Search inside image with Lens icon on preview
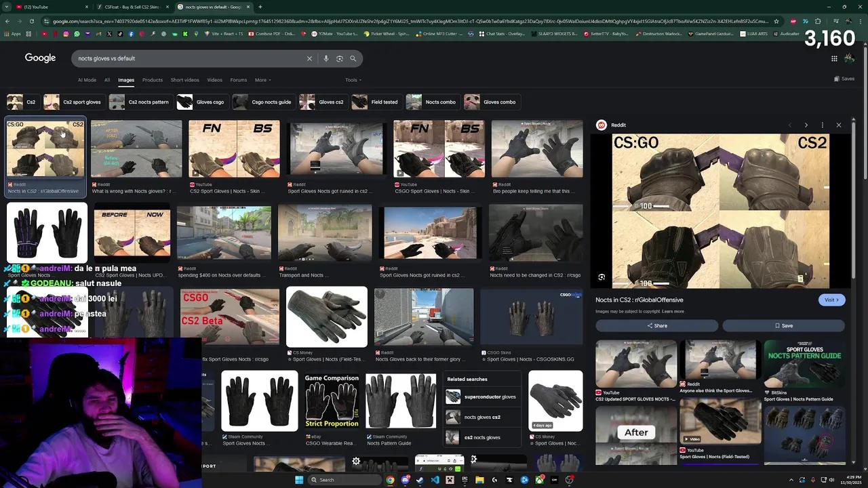Screen dimensions: 868x488 [601, 277]
